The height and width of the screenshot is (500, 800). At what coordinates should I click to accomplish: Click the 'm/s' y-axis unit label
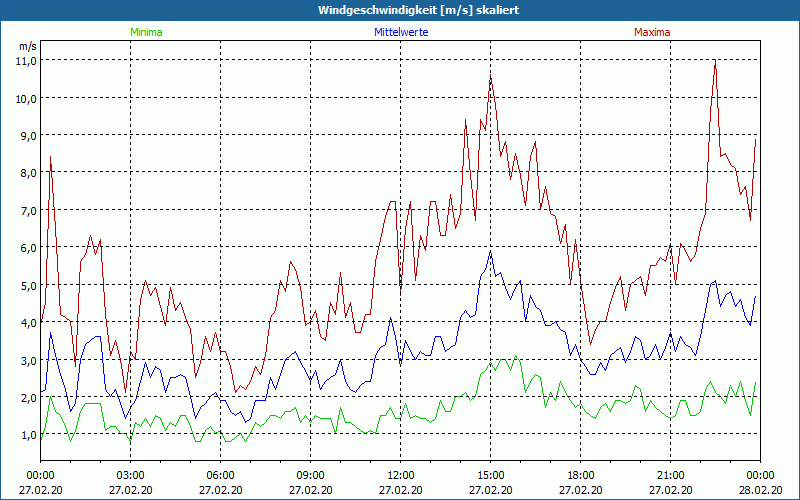coord(28,46)
